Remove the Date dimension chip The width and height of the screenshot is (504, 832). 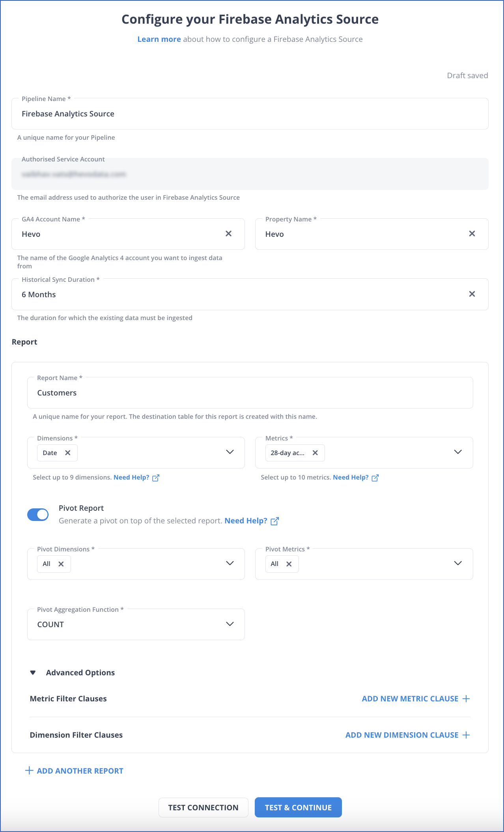(68, 453)
